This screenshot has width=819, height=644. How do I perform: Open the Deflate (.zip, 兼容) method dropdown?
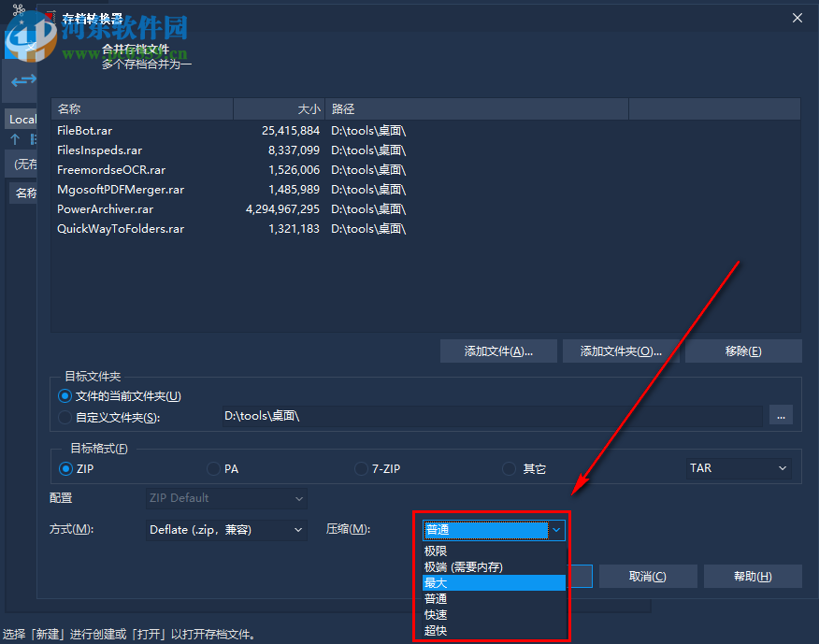point(225,530)
